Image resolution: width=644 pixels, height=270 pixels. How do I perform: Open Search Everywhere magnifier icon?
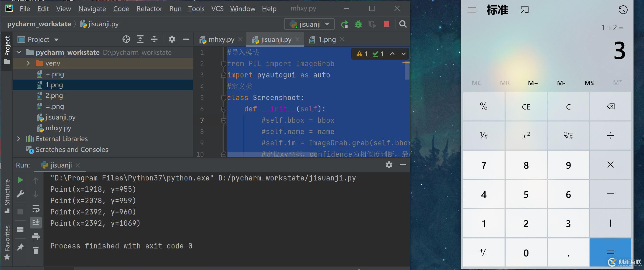tap(403, 24)
